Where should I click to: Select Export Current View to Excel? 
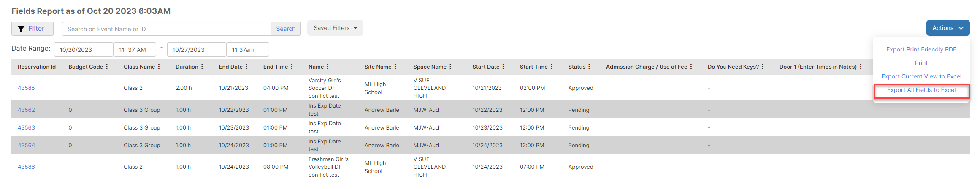921,76
